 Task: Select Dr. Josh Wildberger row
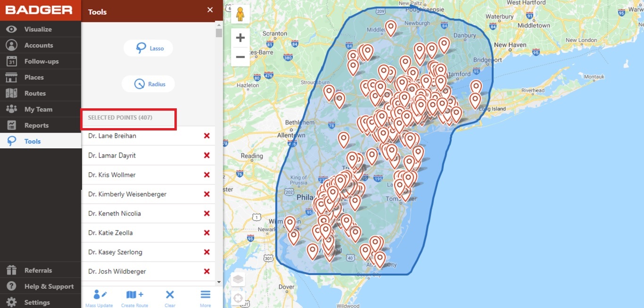[149, 271]
